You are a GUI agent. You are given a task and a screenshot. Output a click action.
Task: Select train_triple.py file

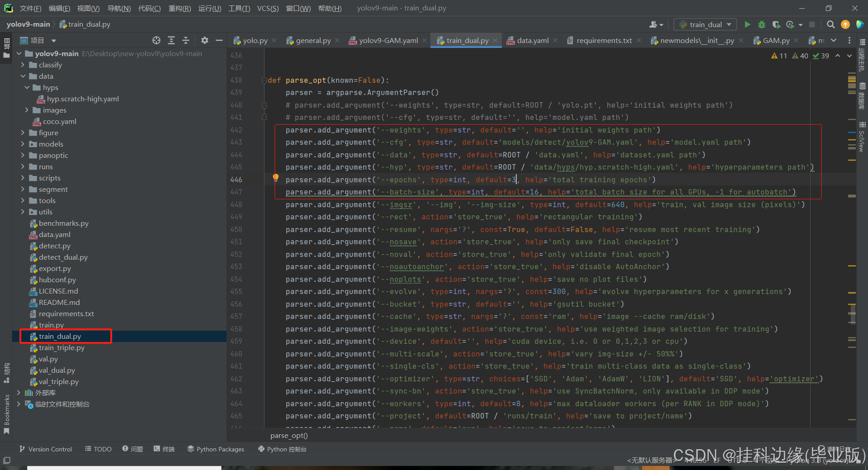click(x=61, y=347)
